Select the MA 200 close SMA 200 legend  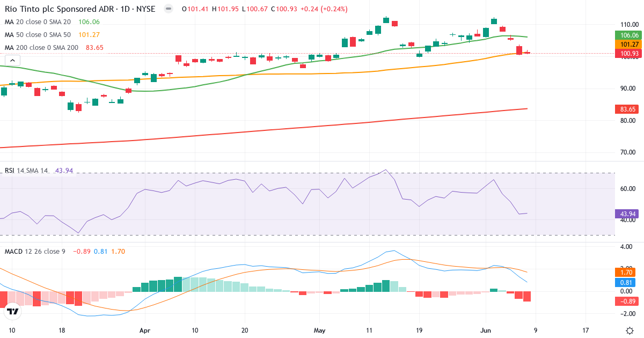[x=41, y=48]
